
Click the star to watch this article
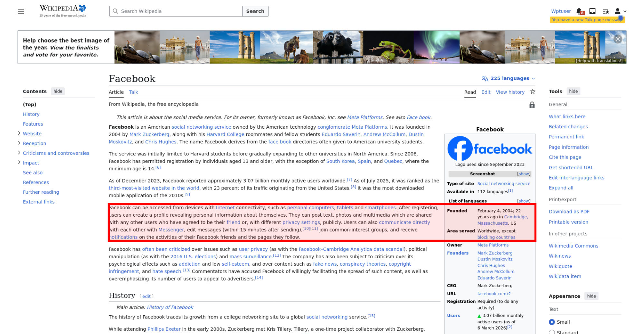click(x=533, y=92)
